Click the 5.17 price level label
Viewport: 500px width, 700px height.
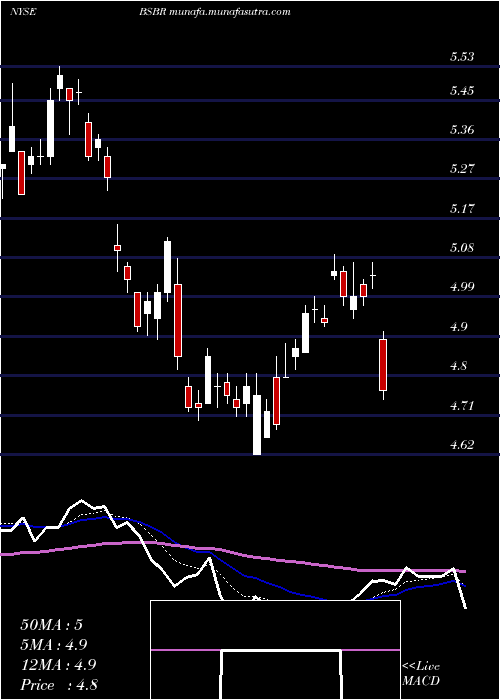tap(462, 208)
